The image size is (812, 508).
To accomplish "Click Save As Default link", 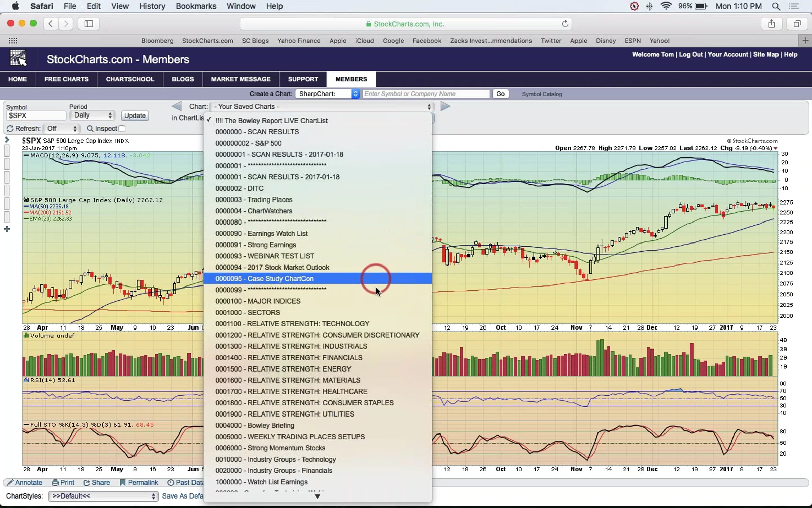I will tap(183, 496).
